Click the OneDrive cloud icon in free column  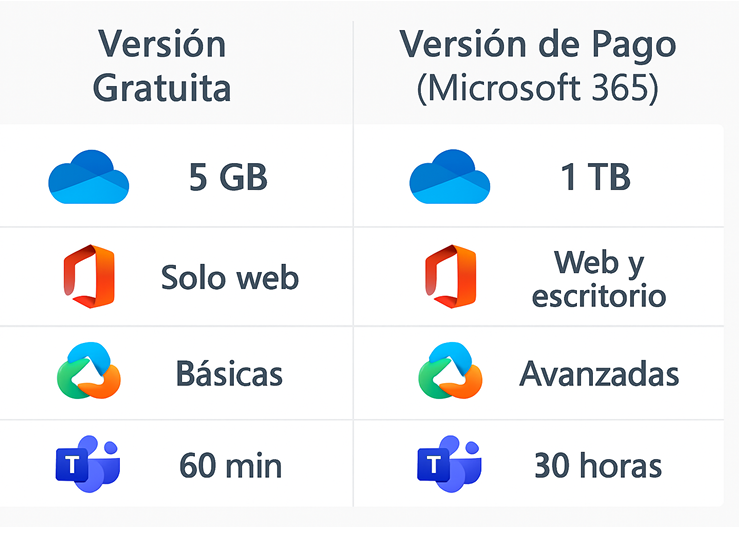89,177
